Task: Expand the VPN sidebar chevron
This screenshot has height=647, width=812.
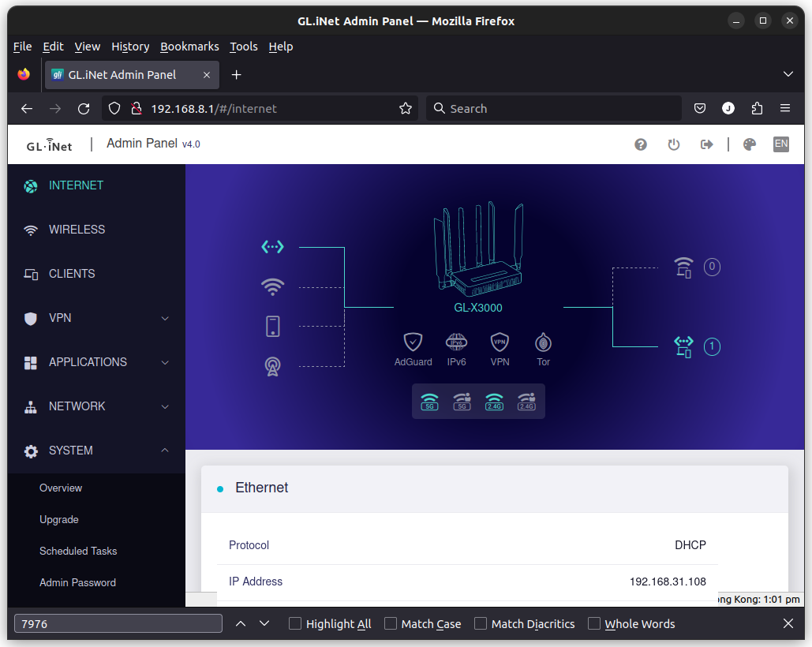Action: (x=165, y=318)
